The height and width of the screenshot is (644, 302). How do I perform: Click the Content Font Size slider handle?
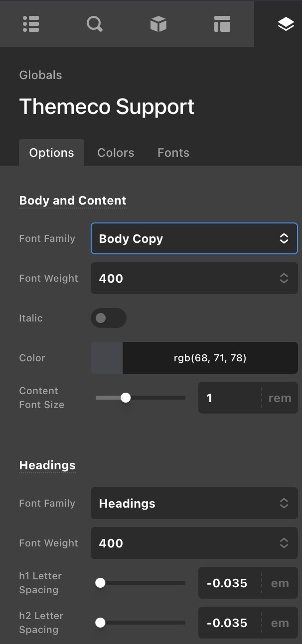[126, 398]
